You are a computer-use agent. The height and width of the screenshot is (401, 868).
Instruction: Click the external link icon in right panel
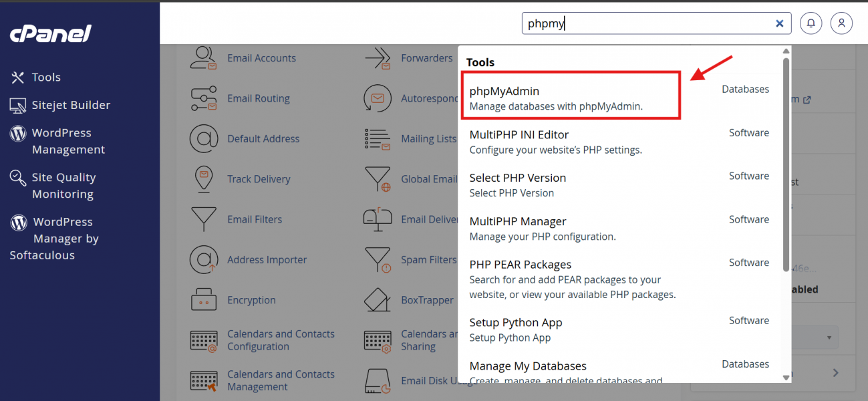807,100
